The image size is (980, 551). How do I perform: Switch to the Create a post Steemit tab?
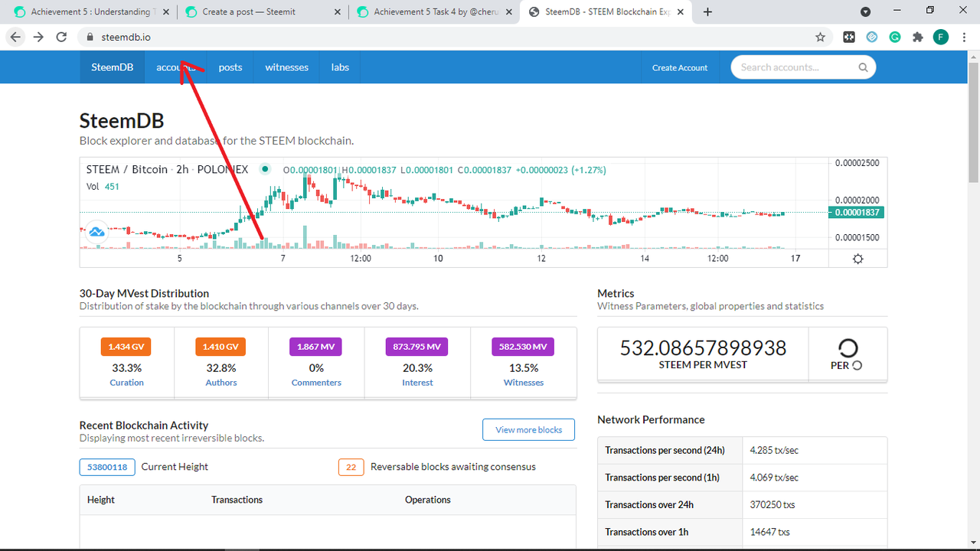click(x=262, y=11)
